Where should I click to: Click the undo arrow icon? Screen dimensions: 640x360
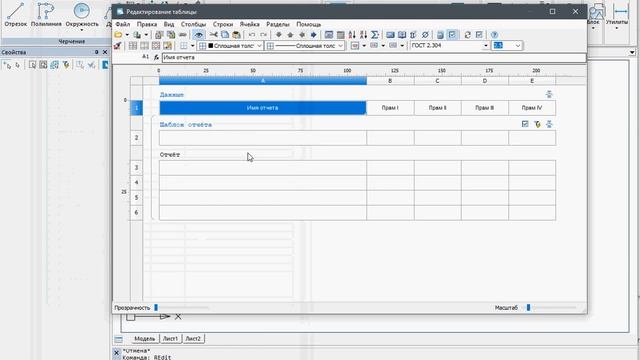coord(252,35)
